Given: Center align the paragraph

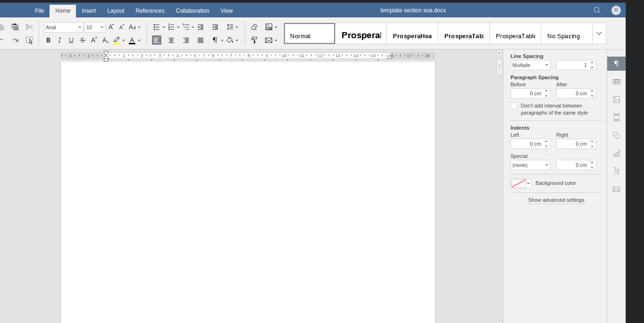Looking at the screenshot, I should coord(171,41).
